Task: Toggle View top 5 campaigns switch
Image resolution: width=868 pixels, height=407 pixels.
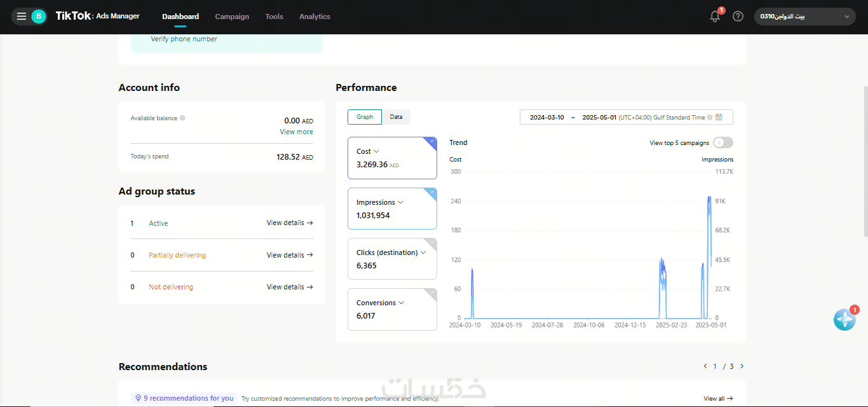Action: click(722, 142)
